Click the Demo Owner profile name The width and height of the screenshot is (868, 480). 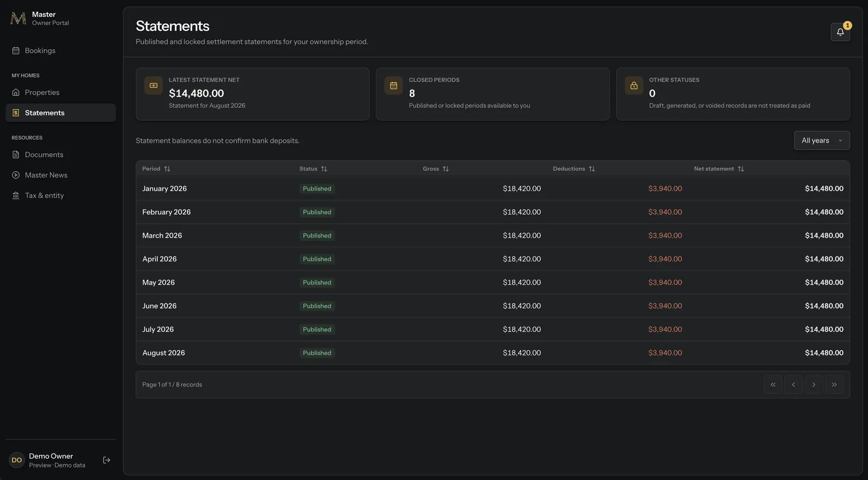(51, 456)
